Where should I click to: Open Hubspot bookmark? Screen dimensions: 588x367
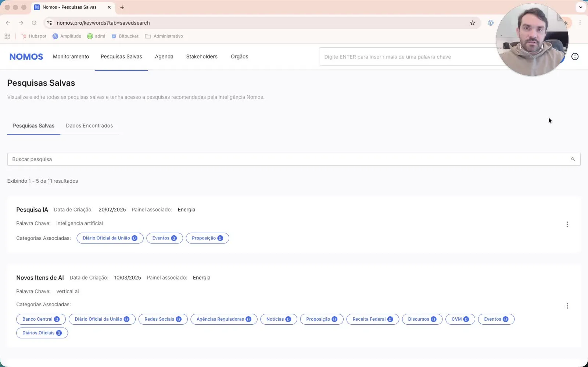34,36
